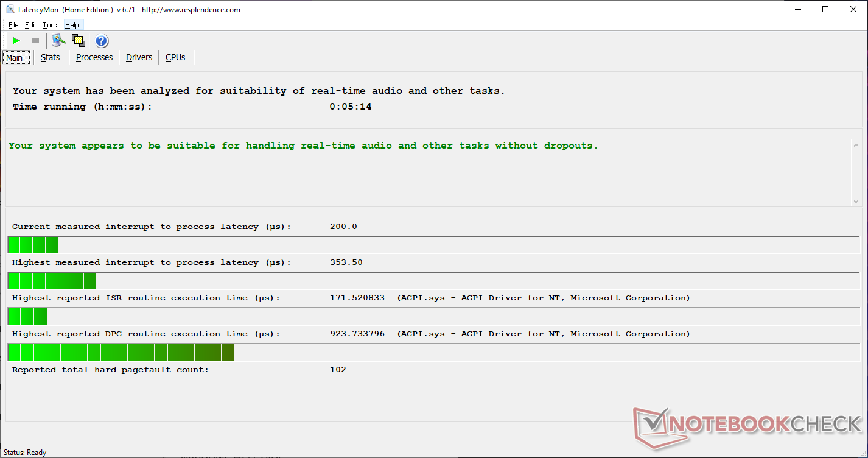Viewport: 868px width, 458px height.
Task: Switch to the Processes tab
Action: pyautogui.click(x=94, y=57)
